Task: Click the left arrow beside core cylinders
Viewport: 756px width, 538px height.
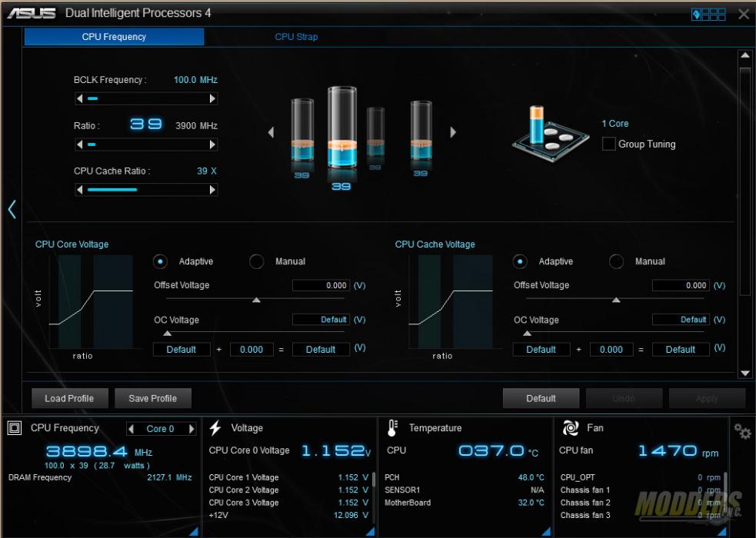Action: [x=271, y=132]
